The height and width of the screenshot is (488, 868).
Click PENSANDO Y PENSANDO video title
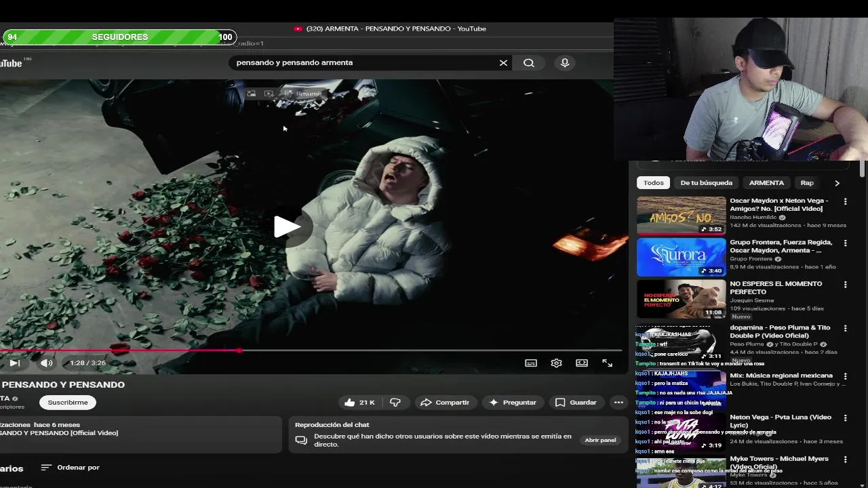point(63,384)
